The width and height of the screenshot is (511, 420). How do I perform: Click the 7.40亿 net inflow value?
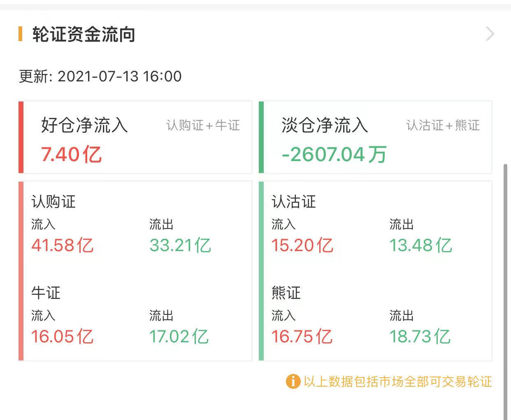click(x=71, y=155)
